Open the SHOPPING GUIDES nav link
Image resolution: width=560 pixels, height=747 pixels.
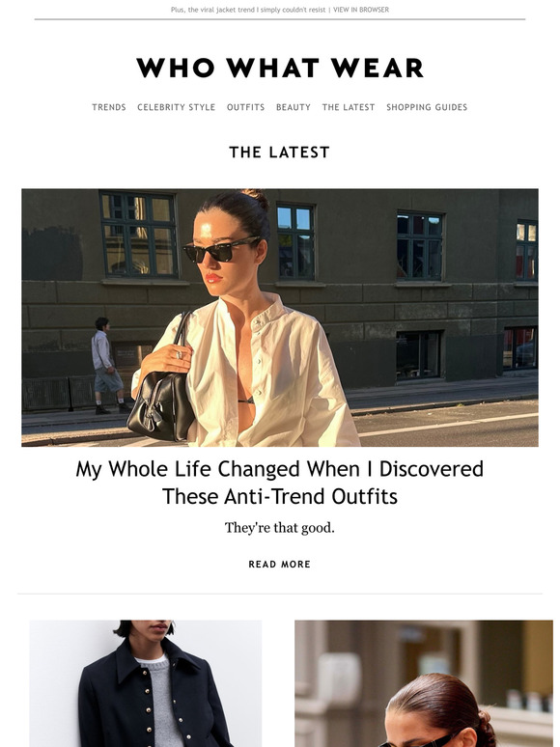point(427,107)
